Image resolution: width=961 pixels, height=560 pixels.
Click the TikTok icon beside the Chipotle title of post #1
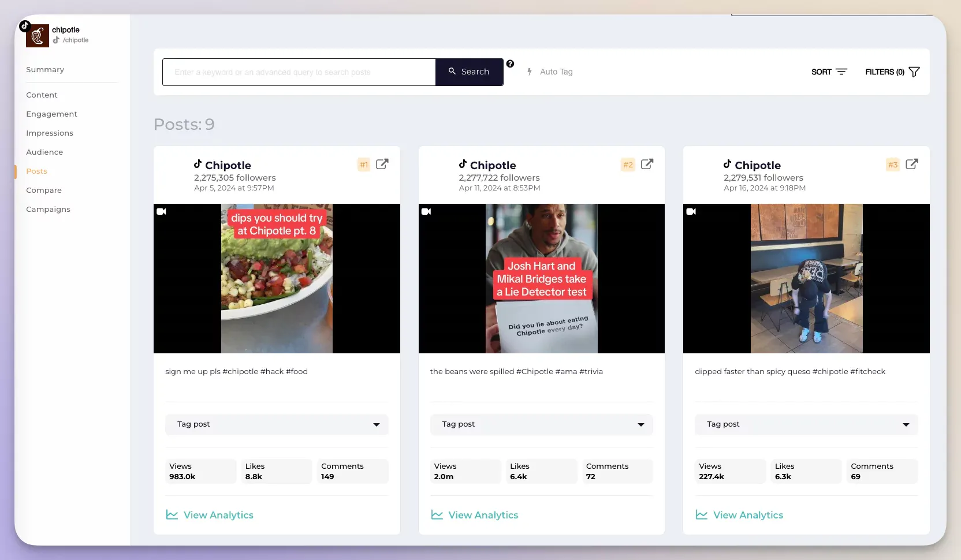click(198, 164)
